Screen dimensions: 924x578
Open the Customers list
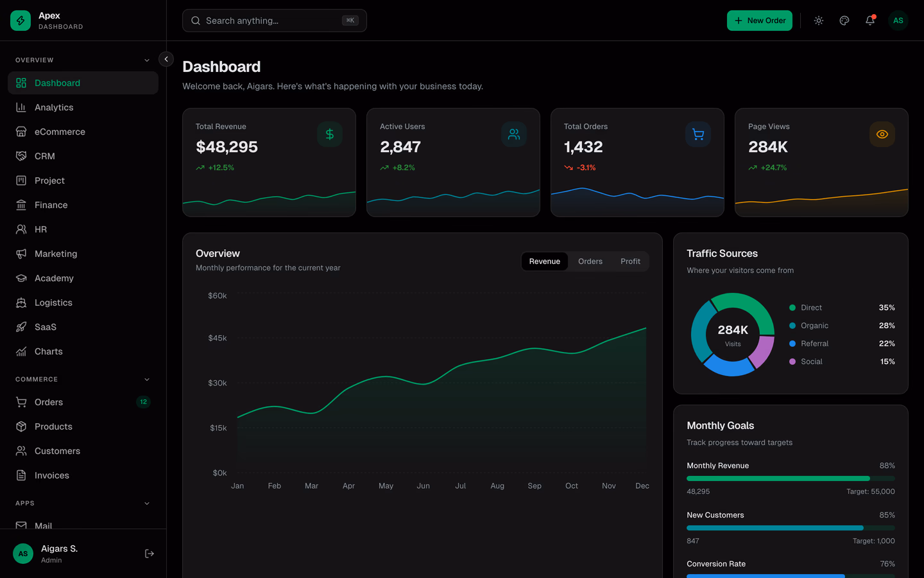[x=83, y=451]
